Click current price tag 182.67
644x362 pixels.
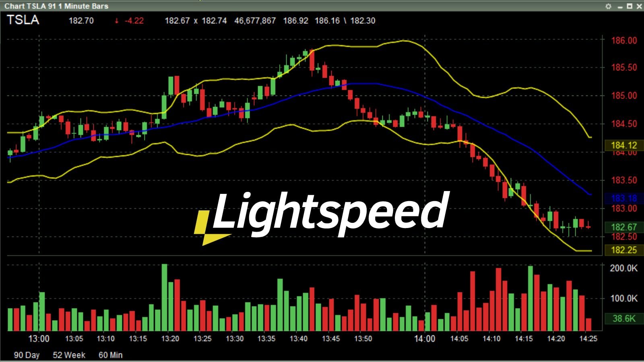click(x=624, y=227)
